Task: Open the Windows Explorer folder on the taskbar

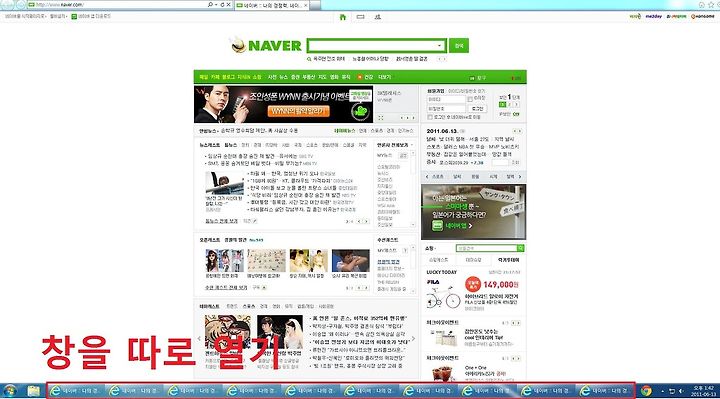Action: [34, 391]
